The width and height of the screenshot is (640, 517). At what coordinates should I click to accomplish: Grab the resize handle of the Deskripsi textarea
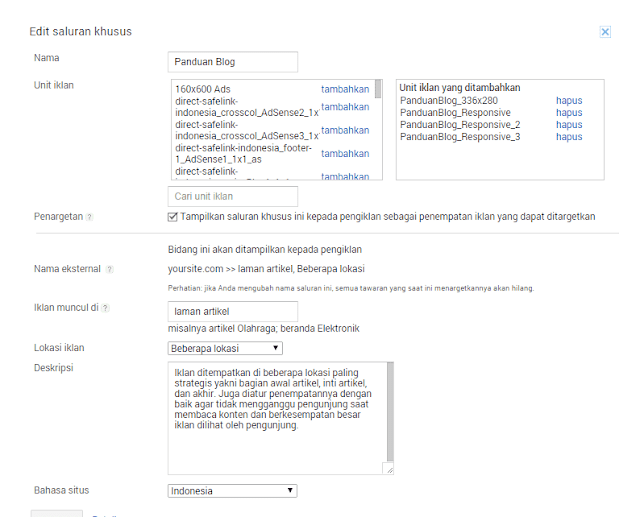(x=388, y=468)
